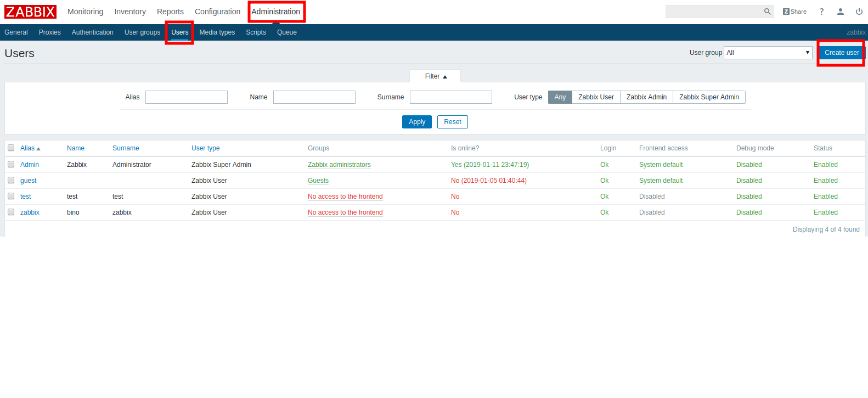Open the test user alias link
The width and height of the screenshot is (868, 398).
click(x=26, y=197)
